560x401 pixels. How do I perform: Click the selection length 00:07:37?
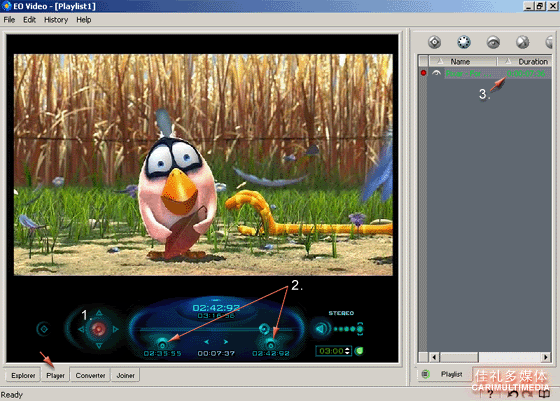point(216,354)
